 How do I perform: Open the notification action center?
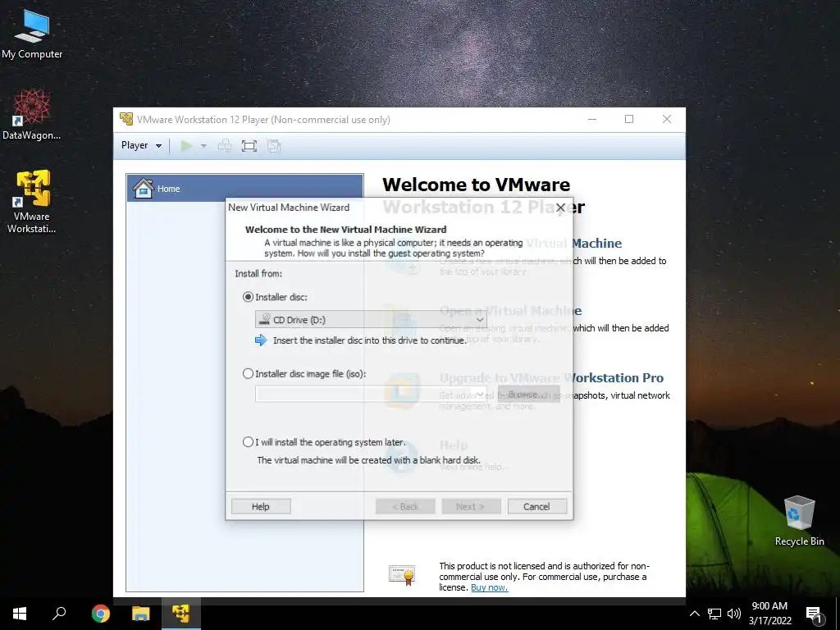(814, 614)
